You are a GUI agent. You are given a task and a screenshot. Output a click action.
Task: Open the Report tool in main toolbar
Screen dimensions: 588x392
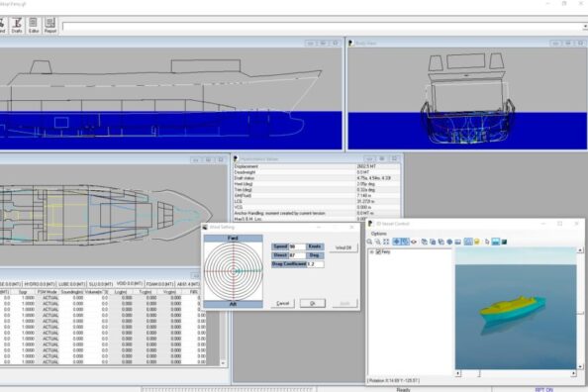[x=50, y=26]
